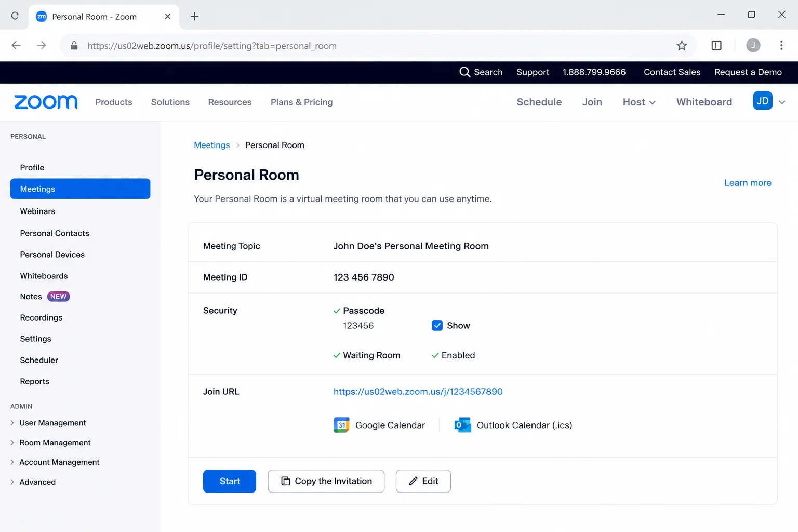This screenshot has height=532, width=798.
Task: Click the Edit button
Action: click(x=423, y=481)
